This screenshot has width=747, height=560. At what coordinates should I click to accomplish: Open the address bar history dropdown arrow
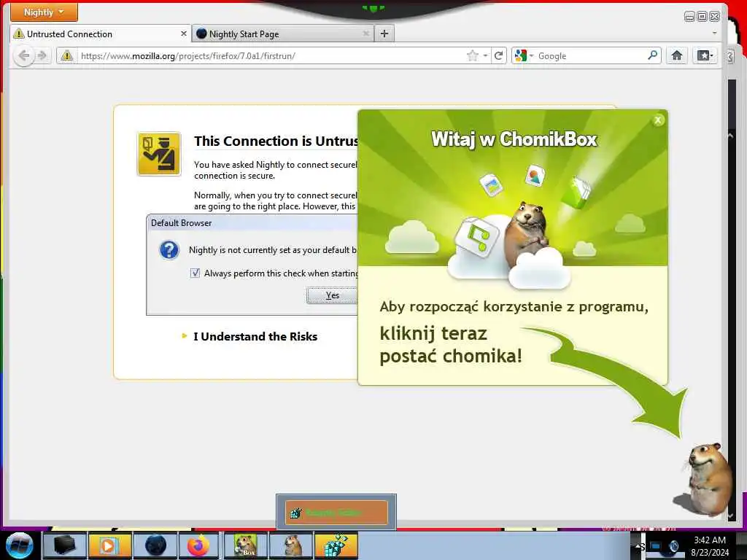coord(485,55)
